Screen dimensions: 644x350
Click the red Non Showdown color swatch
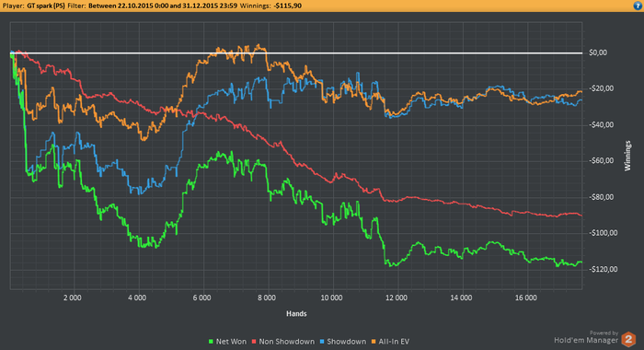tap(254, 342)
